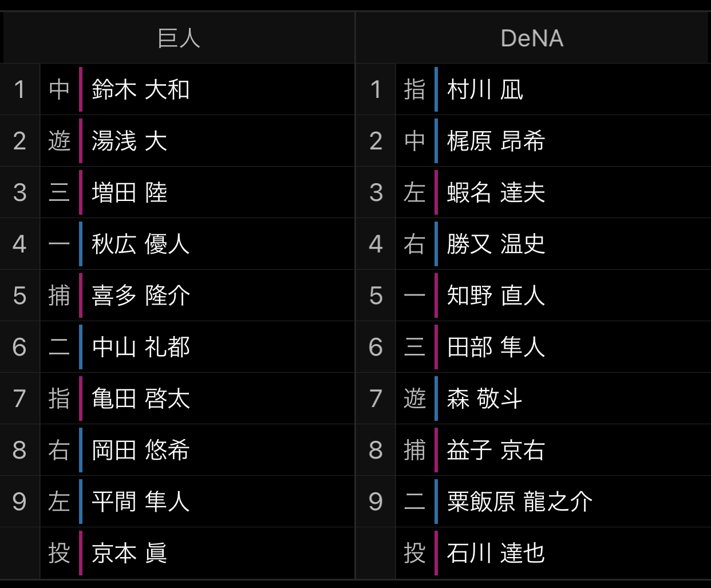Open player 鈴木 大和 profile
Screen dimensions: 711x588
(141, 90)
